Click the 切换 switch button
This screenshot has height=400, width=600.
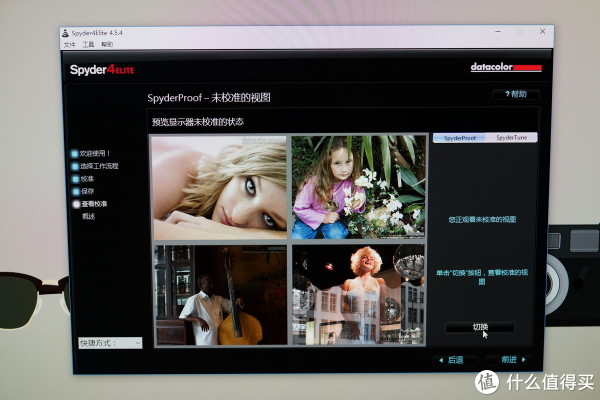[x=480, y=327]
